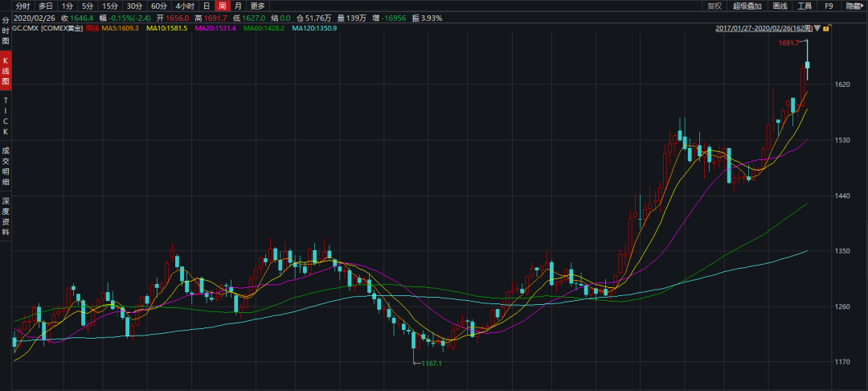
Task: Select the 多日 multi-day tab
Action: (45, 6)
